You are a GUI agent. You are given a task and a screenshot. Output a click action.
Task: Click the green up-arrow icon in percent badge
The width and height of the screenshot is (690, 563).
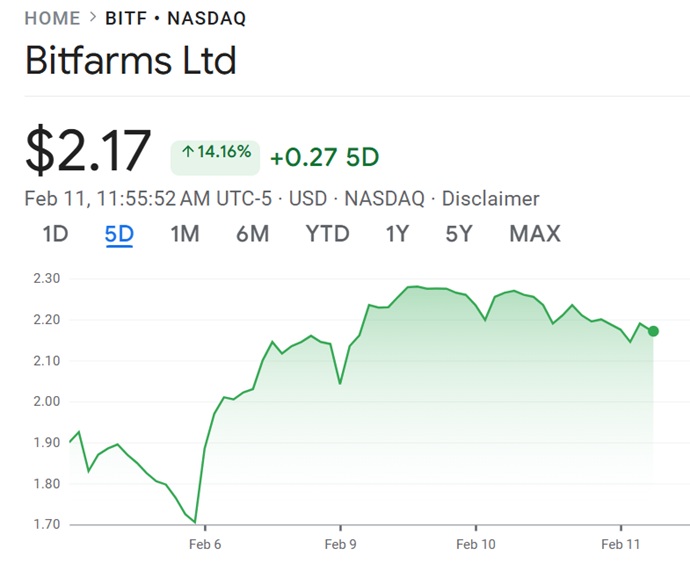click(x=187, y=154)
